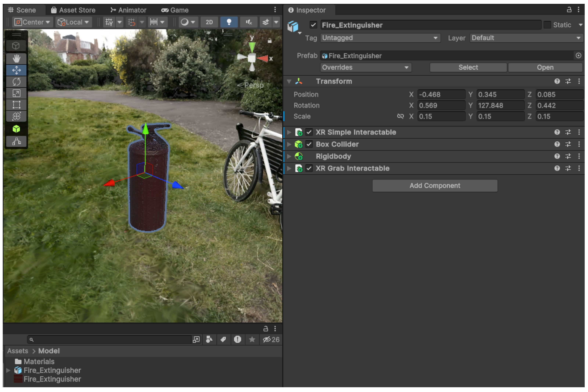Uncheck XR Grab Interactable component
588x392 pixels.
tap(309, 168)
